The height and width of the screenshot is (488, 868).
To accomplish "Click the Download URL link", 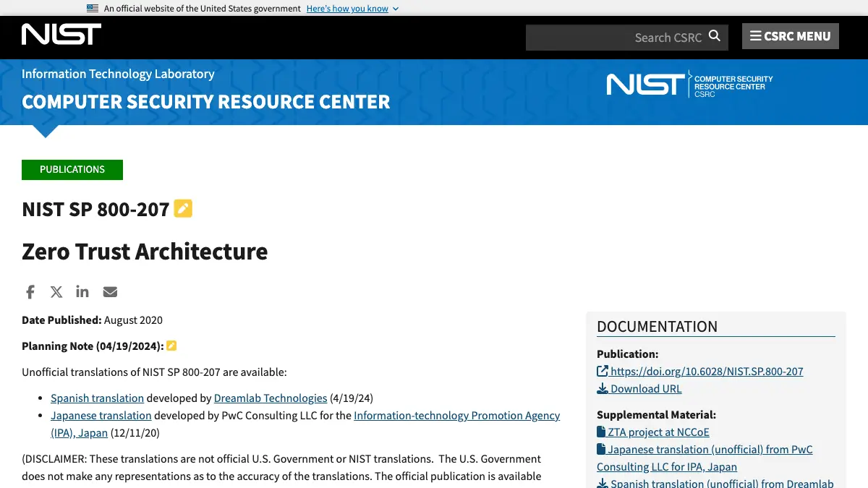I will point(639,389).
